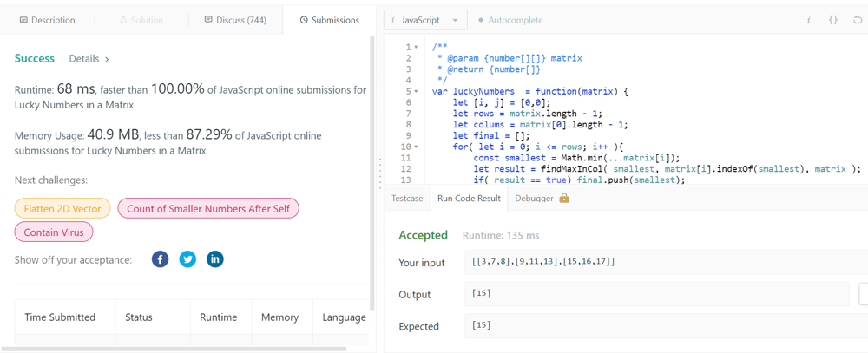This screenshot has width=868, height=353.
Task: Open the JavaScript language dropdown
Action: (x=425, y=20)
